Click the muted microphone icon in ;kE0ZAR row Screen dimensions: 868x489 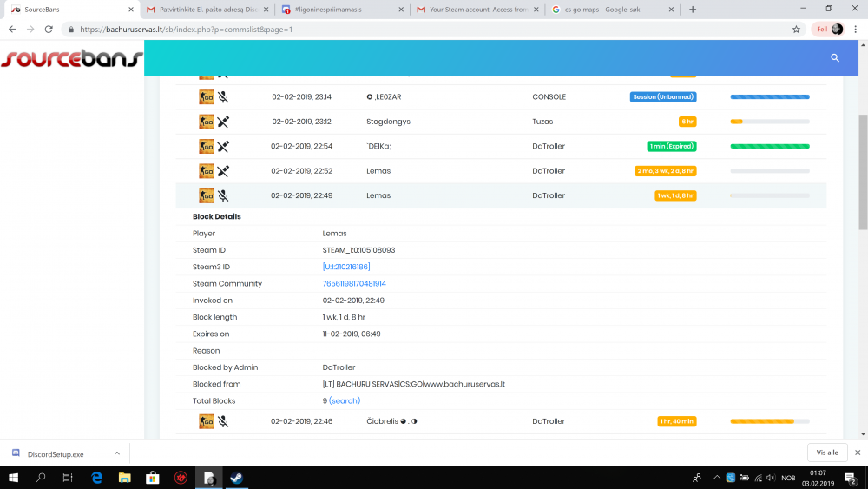click(223, 97)
